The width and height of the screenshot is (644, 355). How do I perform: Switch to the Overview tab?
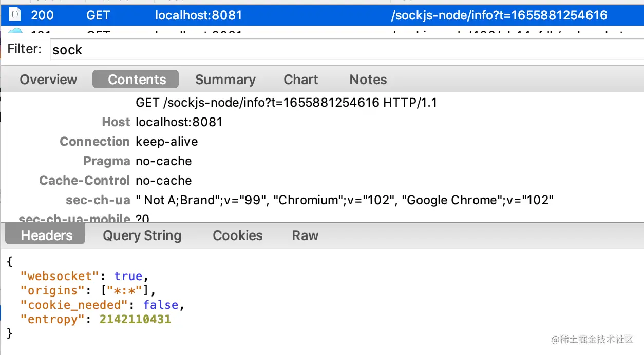coord(48,80)
